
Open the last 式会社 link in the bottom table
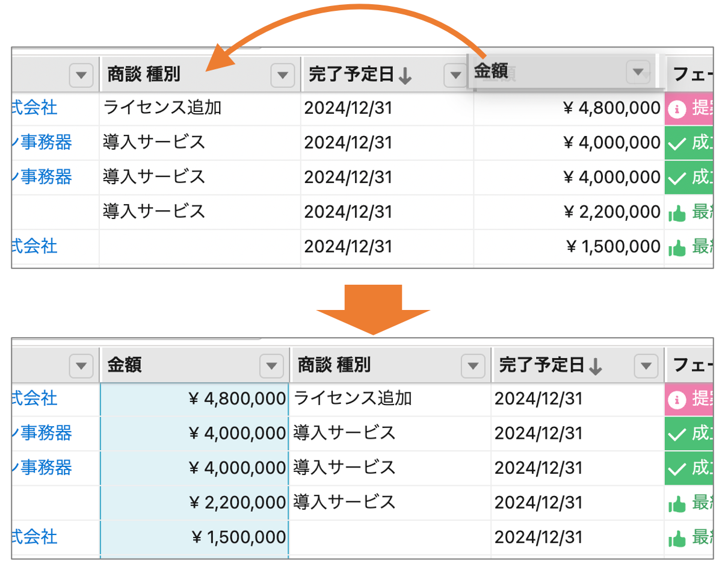coord(34,536)
